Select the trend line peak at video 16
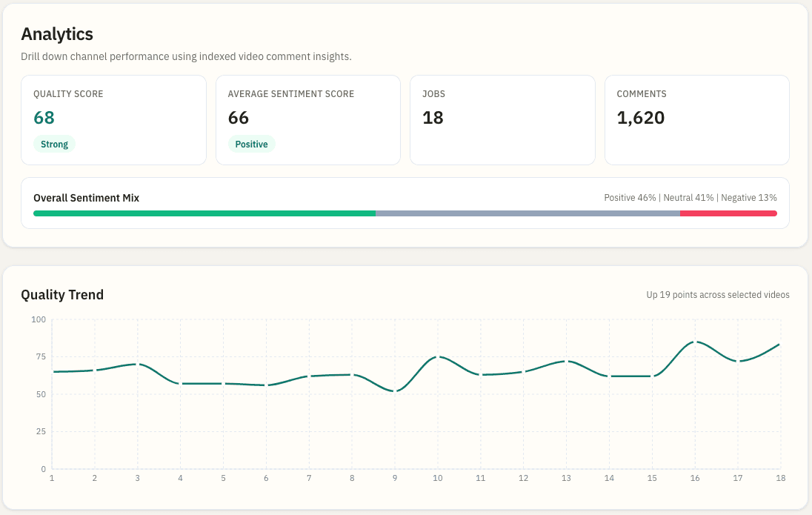Image resolution: width=812 pixels, height=515 pixels. click(694, 342)
